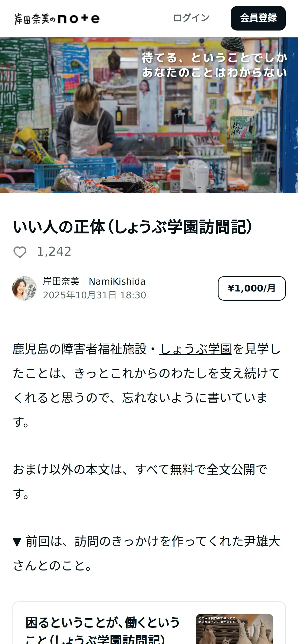Click the ログイン link
This screenshot has height=644, width=298.
point(191,18)
